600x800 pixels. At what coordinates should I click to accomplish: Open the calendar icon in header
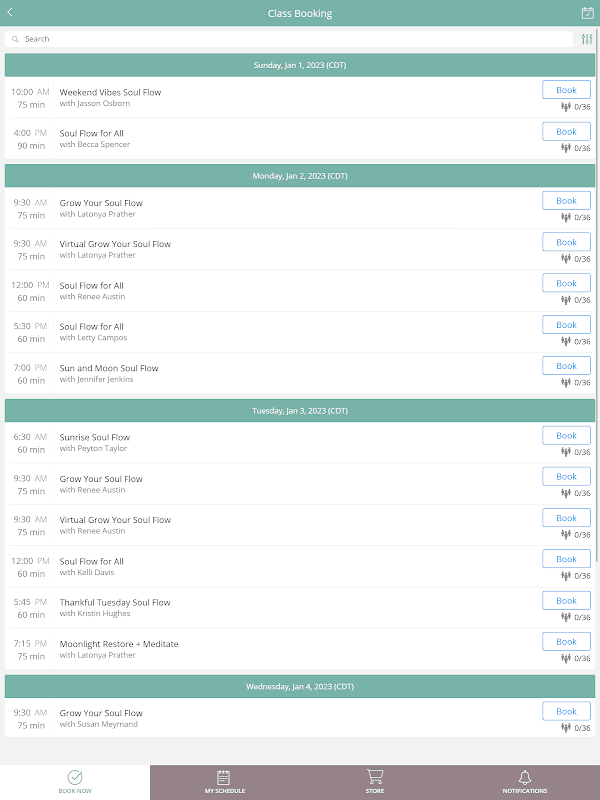click(587, 13)
